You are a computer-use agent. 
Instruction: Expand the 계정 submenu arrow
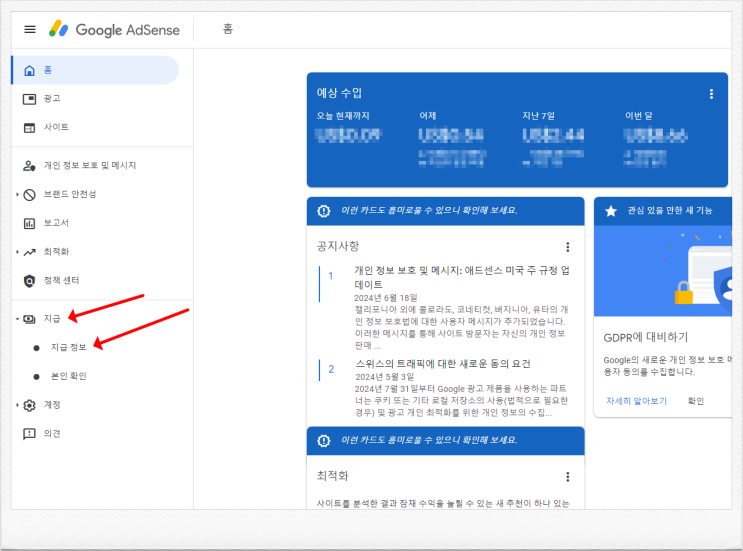[x=18, y=405]
